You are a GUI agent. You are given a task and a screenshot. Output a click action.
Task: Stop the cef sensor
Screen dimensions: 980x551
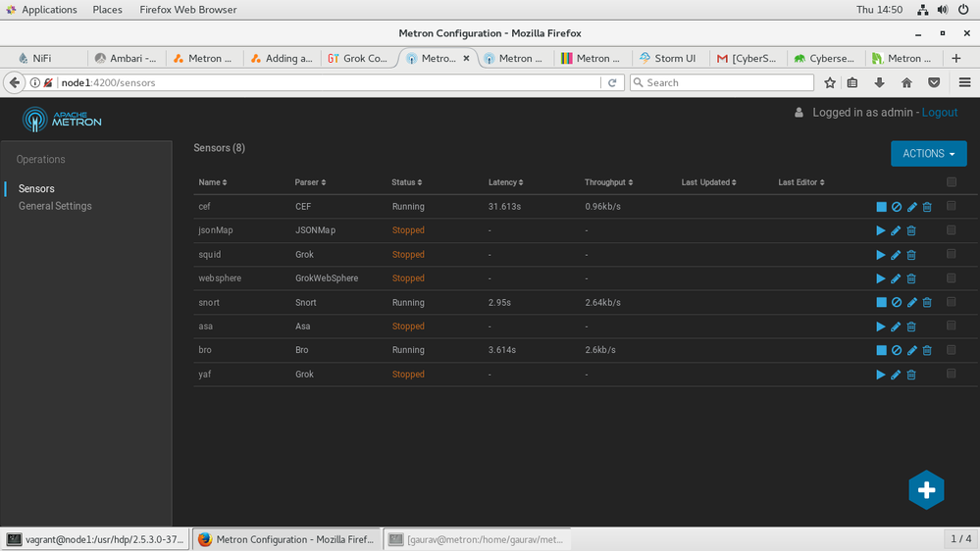pos(881,207)
